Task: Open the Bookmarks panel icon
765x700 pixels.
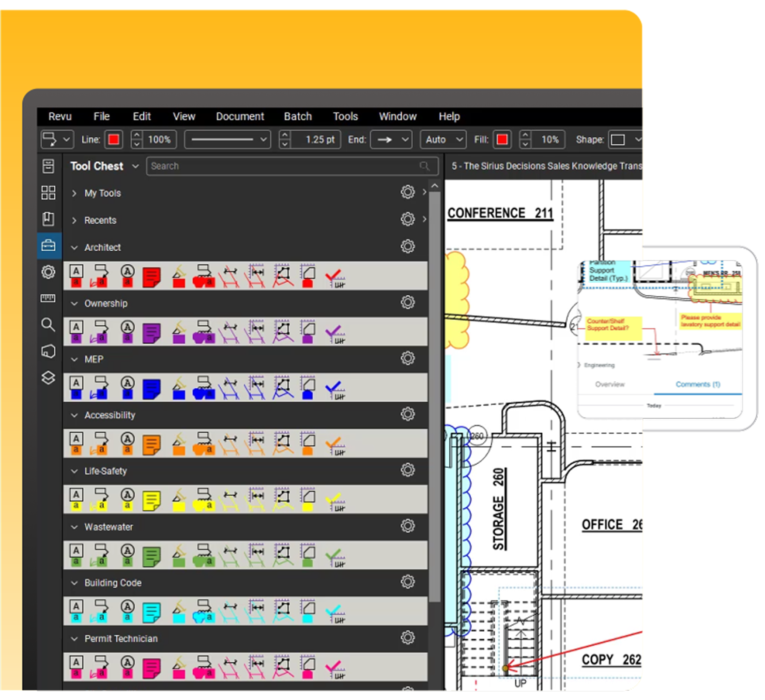Action: point(48,219)
